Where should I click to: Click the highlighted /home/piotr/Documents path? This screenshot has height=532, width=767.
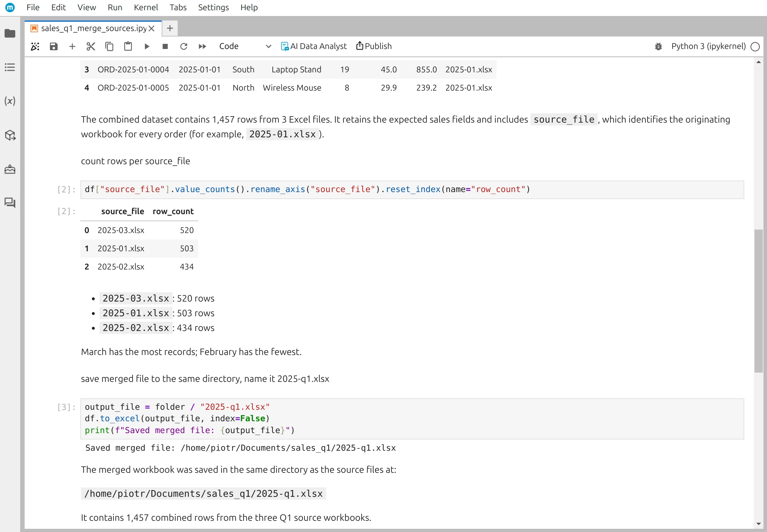pos(203,493)
